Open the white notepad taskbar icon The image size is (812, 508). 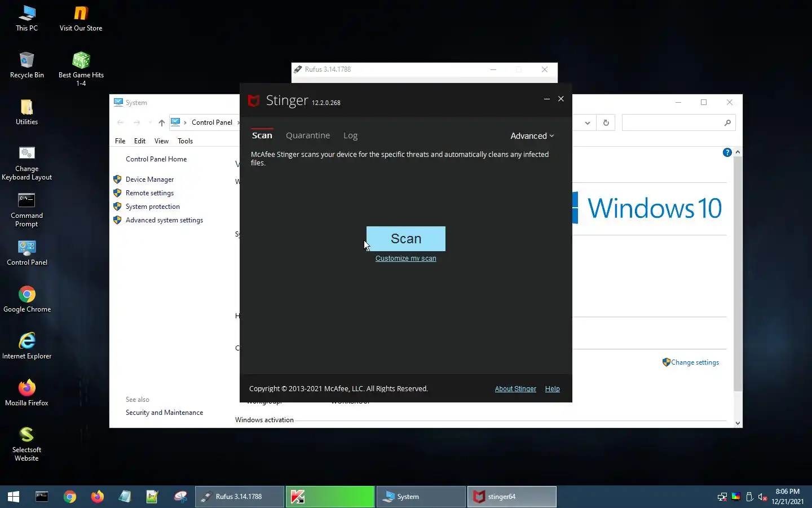coord(125,497)
